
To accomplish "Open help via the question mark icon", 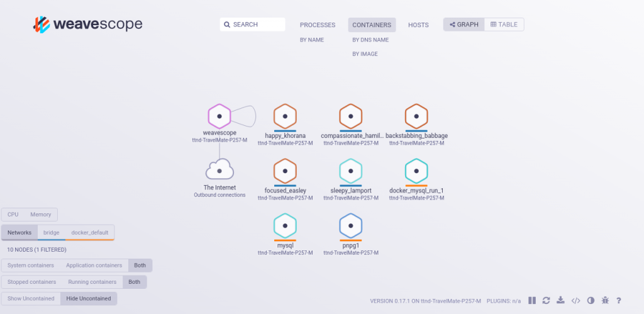I will coord(619,301).
